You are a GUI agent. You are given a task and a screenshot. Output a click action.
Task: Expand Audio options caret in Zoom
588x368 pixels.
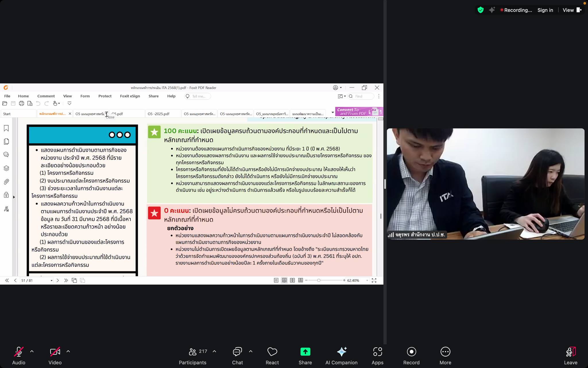coord(32,351)
